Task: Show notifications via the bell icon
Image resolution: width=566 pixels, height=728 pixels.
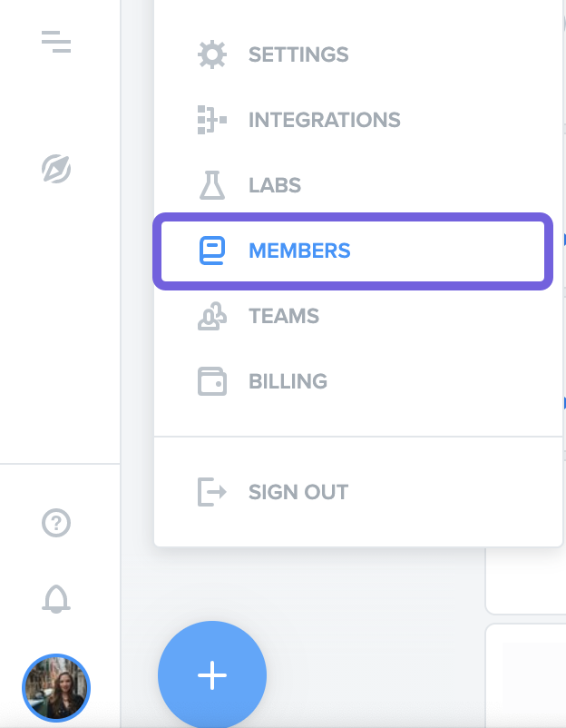Action: click(x=56, y=599)
